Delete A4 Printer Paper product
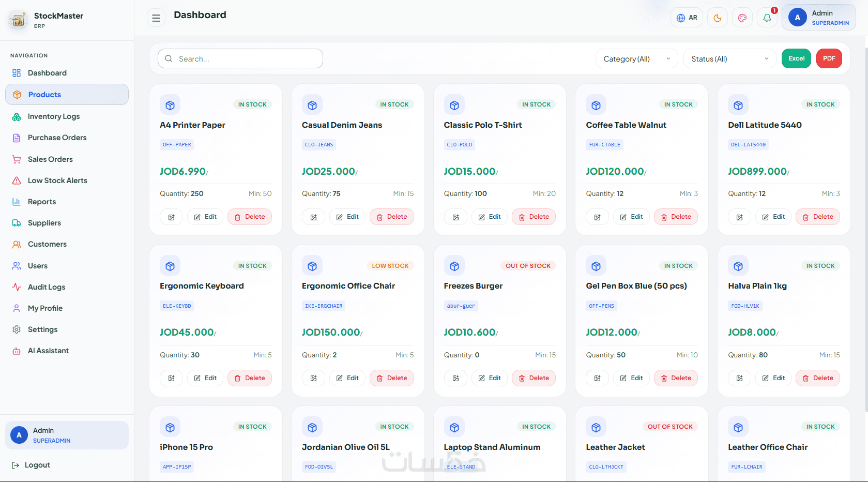This screenshot has height=482, width=868. click(250, 217)
